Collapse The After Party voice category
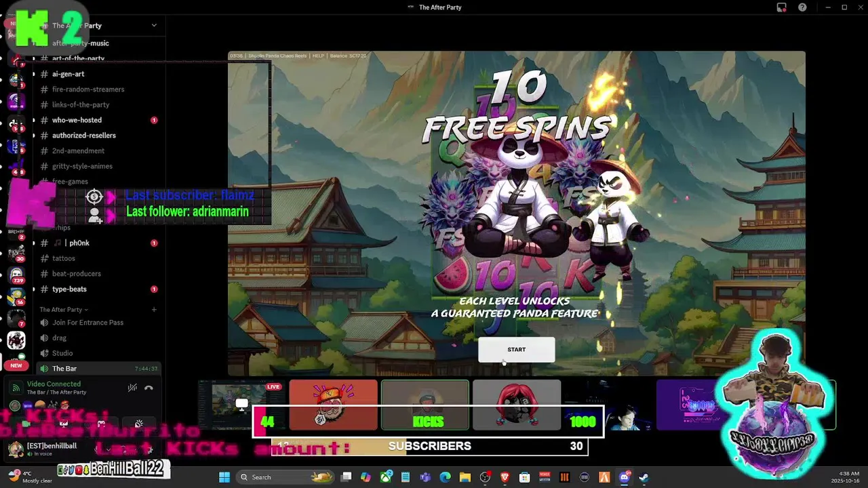868x488 pixels. [64, 310]
